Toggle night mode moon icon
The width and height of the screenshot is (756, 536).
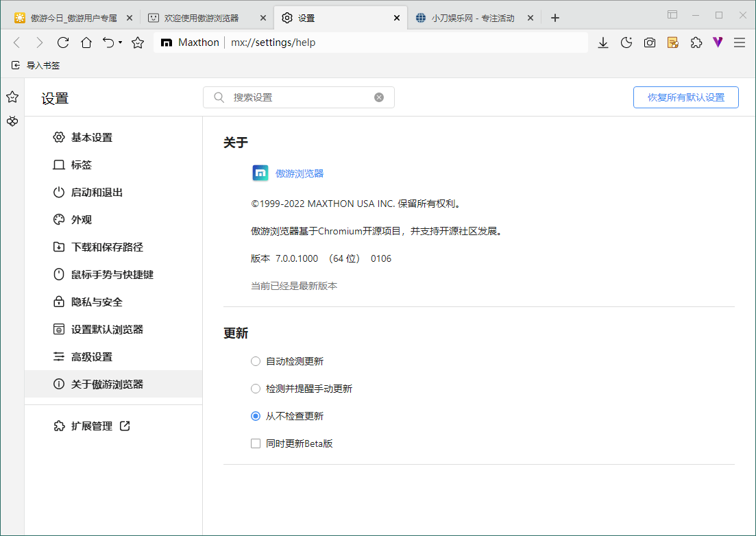(x=626, y=42)
